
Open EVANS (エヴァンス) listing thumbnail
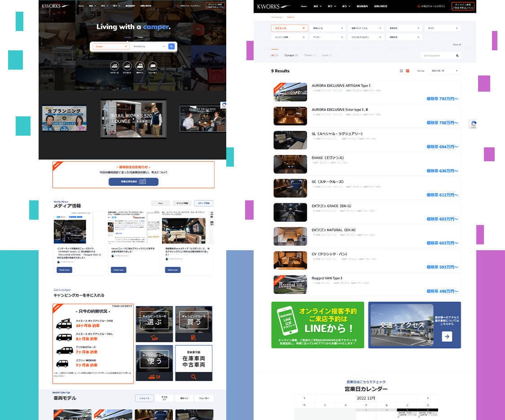click(290, 164)
